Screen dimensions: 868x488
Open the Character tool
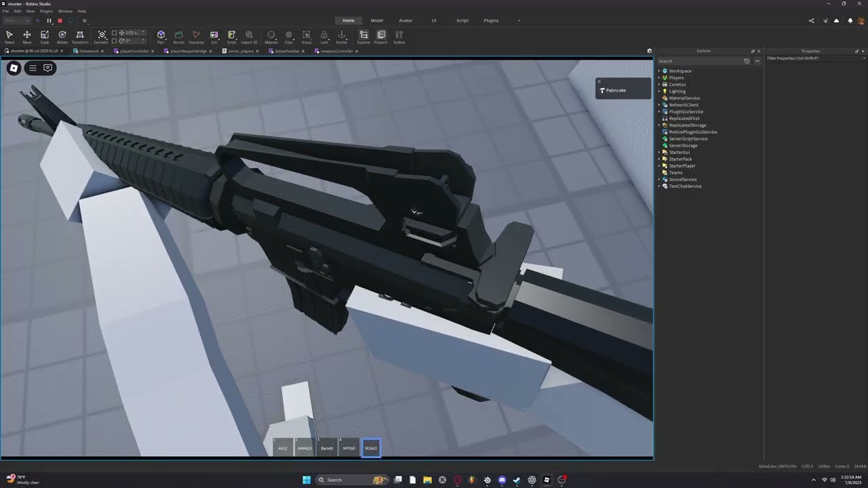[x=196, y=37]
